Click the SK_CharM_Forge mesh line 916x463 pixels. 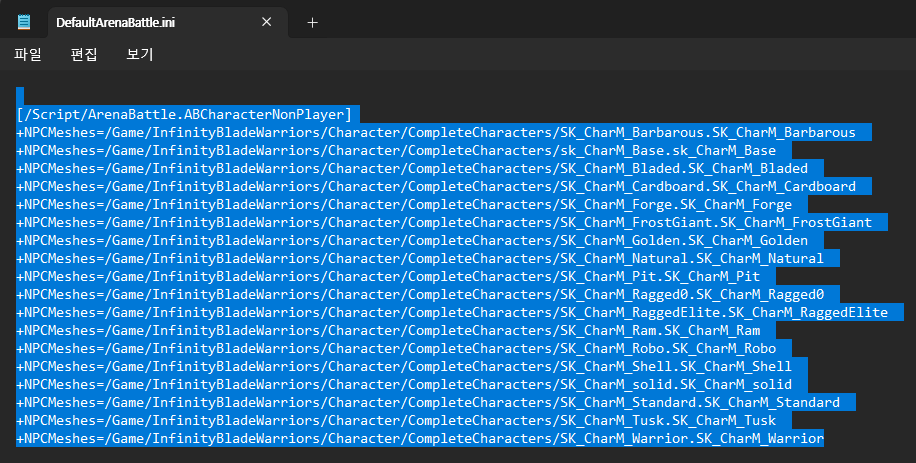point(404,205)
